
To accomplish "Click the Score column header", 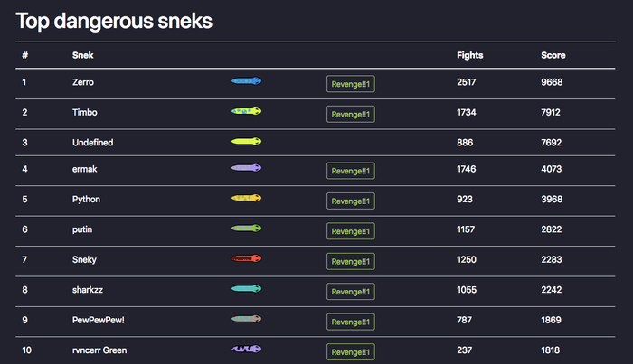I will [x=553, y=55].
